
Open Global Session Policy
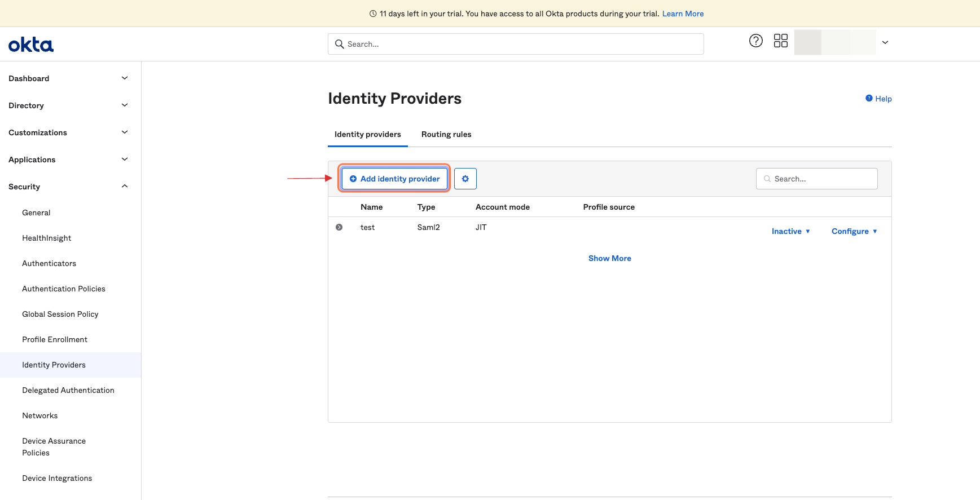60,314
